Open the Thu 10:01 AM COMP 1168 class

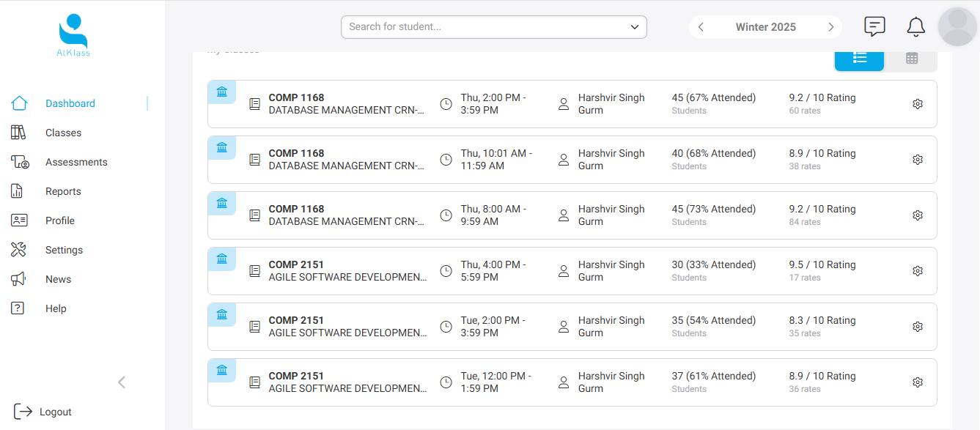pyautogui.click(x=346, y=160)
